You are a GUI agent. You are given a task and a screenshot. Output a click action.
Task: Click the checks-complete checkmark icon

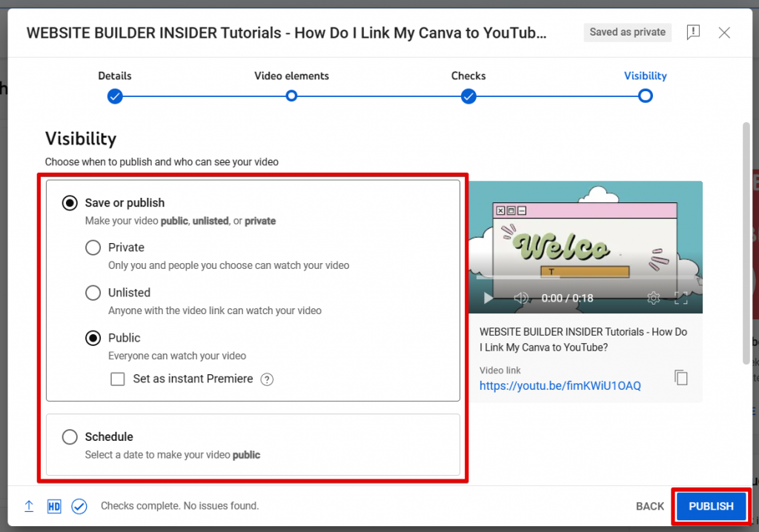79,506
